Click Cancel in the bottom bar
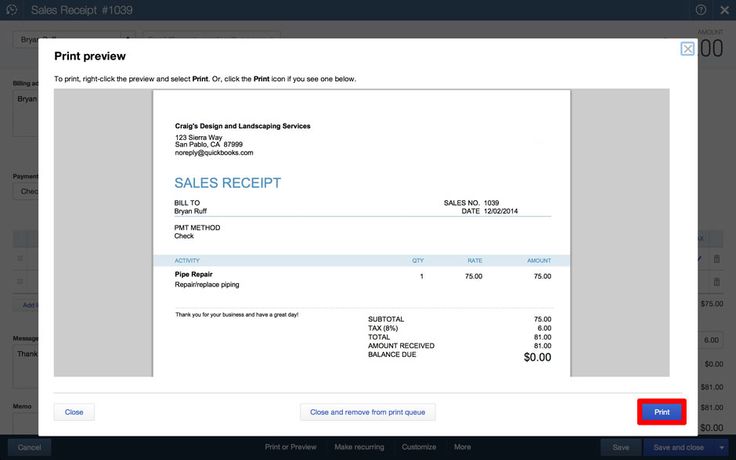 (x=29, y=447)
